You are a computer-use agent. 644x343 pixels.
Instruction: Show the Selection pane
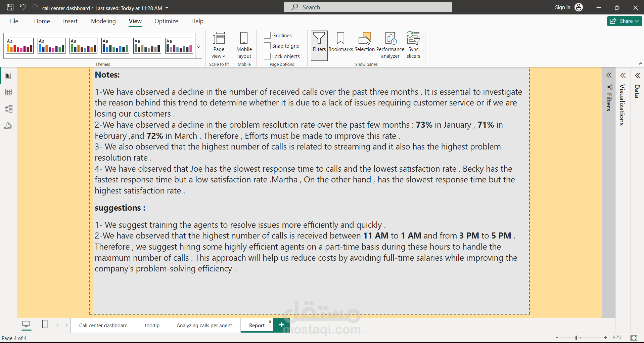coord(365,42)
